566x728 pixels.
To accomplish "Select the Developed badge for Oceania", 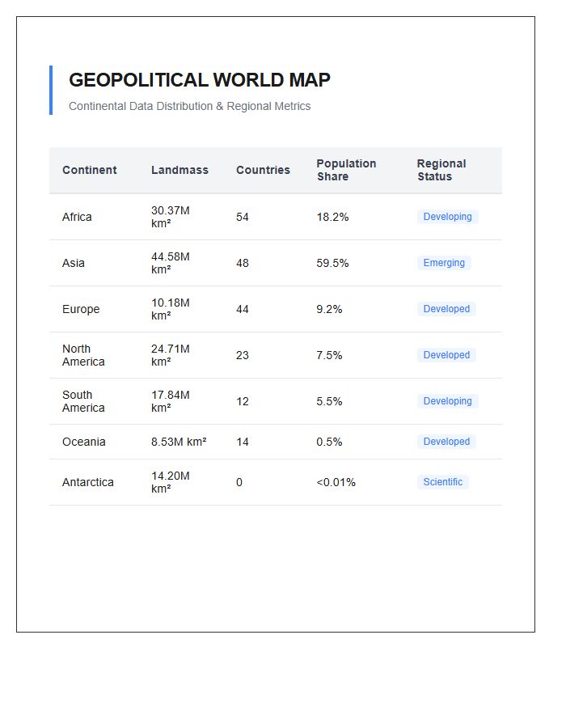I will pos(446,442).
